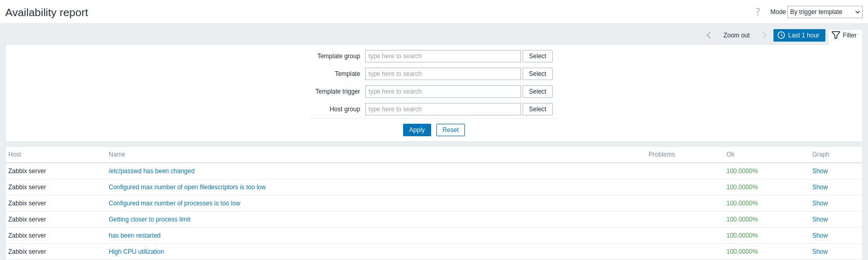Screen dimensions: 868x260
Task: Open the help question mark icon
Action: coord(757,12)
